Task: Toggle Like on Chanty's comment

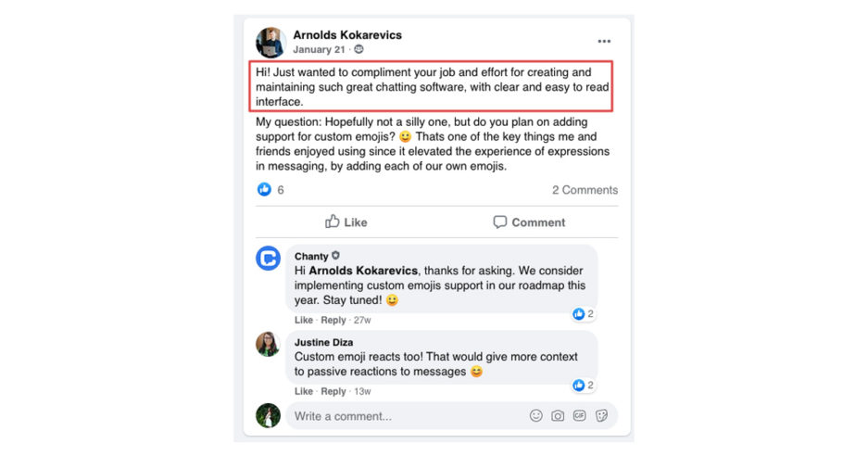Action: point(304,321)
